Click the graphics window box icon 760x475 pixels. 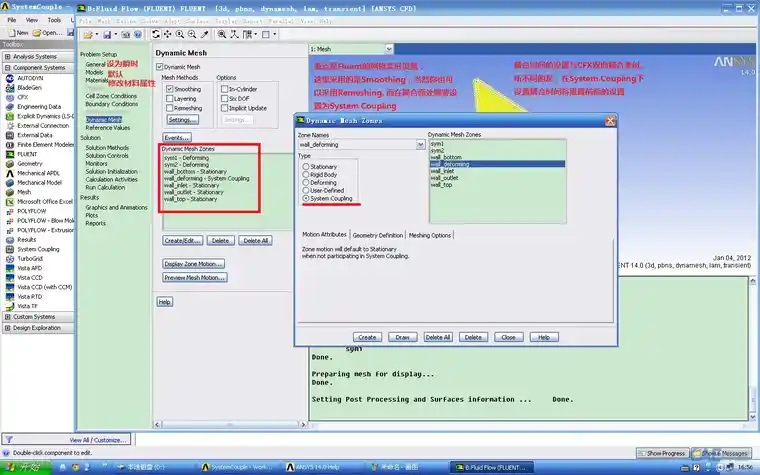point(266,34)
